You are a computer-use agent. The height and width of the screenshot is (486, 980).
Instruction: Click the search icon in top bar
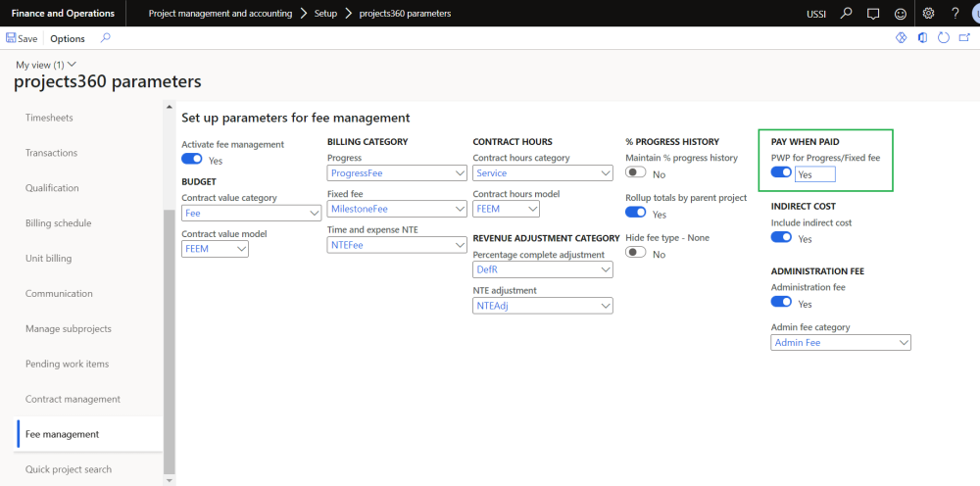pos(846,14)
